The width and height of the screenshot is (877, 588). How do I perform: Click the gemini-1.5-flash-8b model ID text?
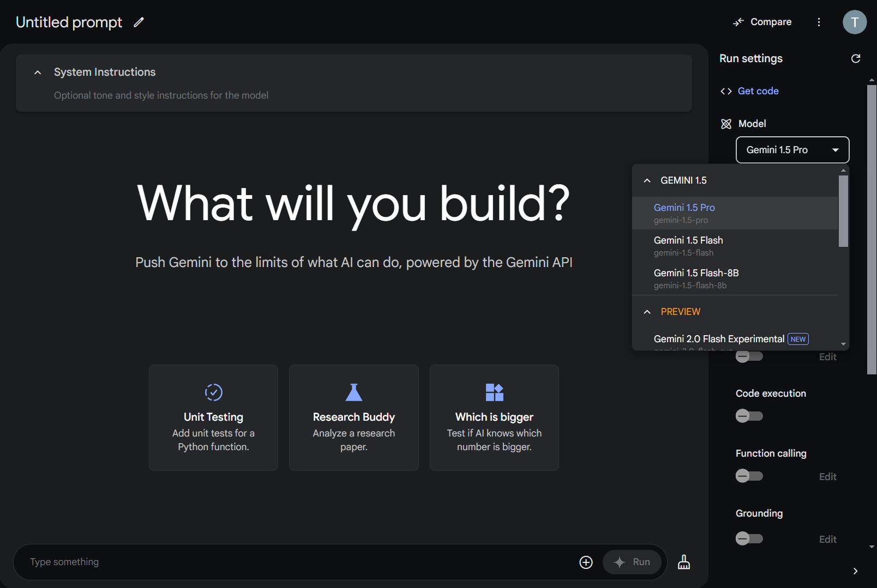click(690, 286)
